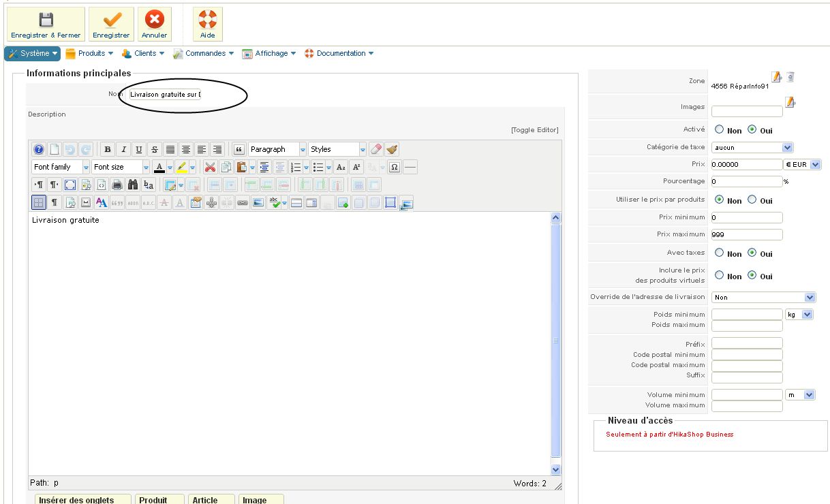Insert an anchor
The image size is (830, 504).
pos(211,202)
